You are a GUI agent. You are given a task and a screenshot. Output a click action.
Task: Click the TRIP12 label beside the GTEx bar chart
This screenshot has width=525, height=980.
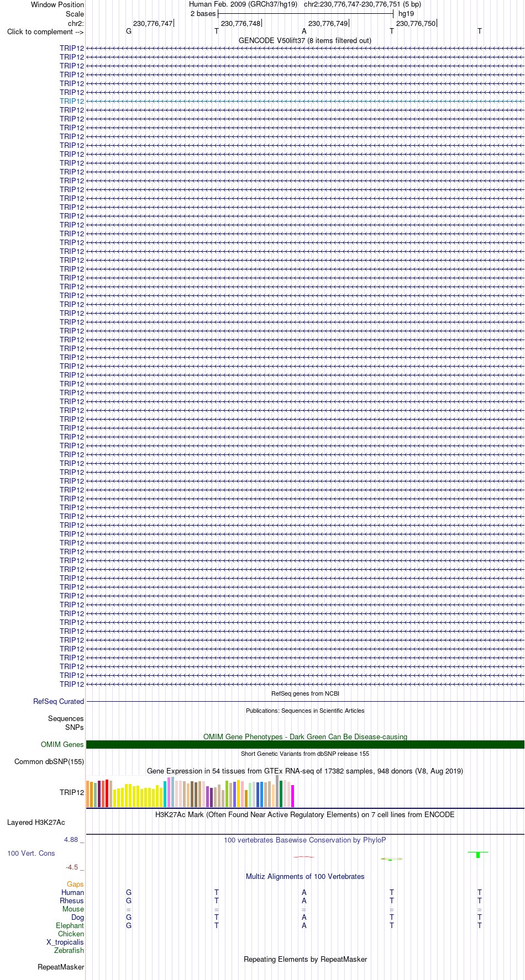72,793
